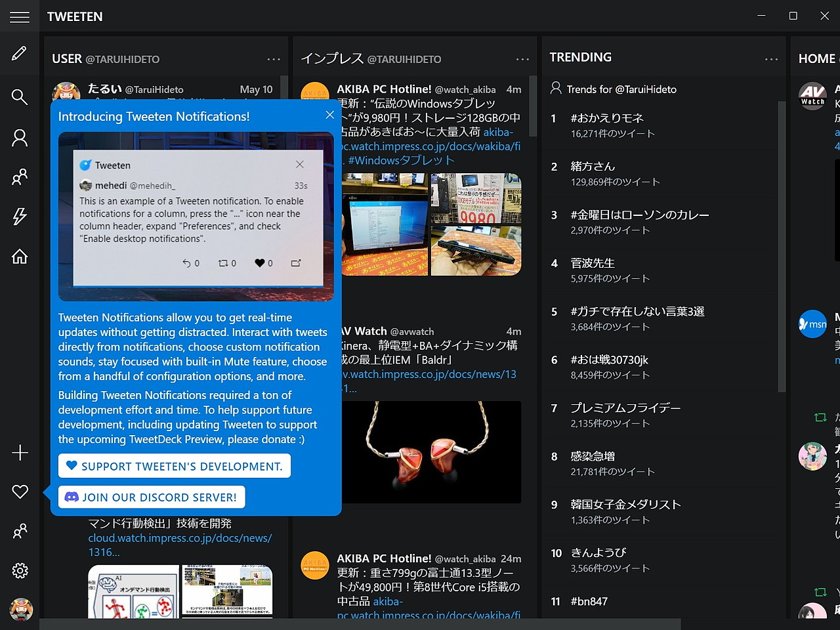
Task: Add a new column with the plus icon
Action: 20,452
